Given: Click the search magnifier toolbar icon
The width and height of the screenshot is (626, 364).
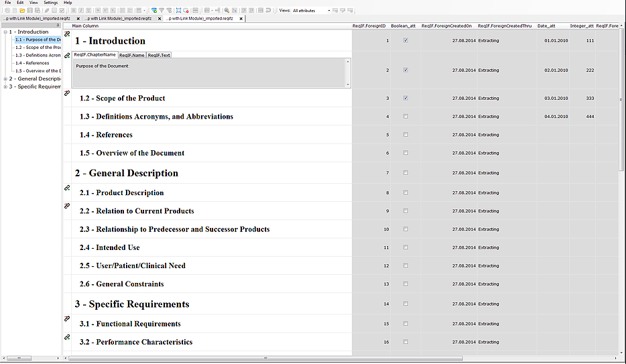Looking at the screenshot, I should tap(227, 11).
